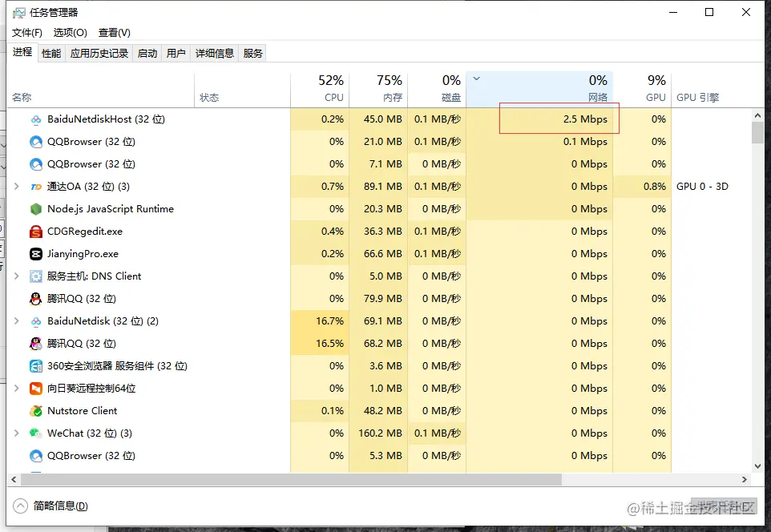Click the Node.js JavaScript Runtime icon

pos(36,209)
